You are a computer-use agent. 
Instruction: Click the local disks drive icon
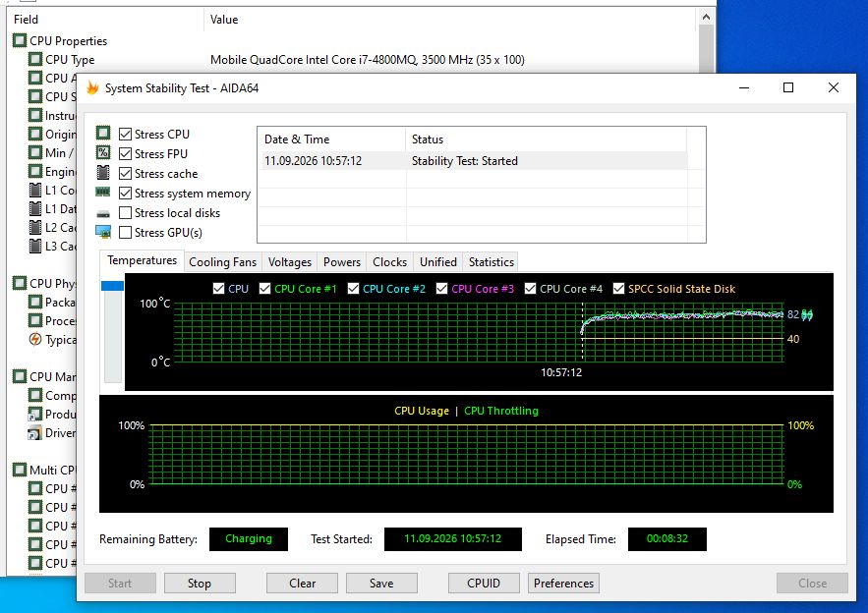(x=103, y=213)
